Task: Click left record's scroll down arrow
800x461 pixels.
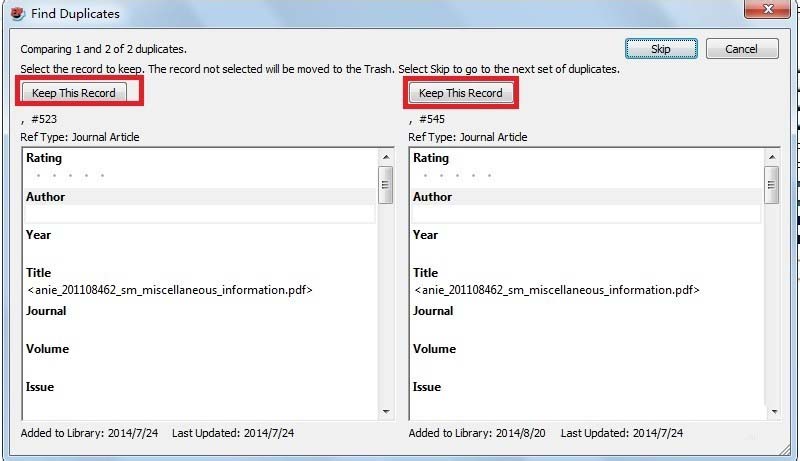Action: tap(386, 411)
